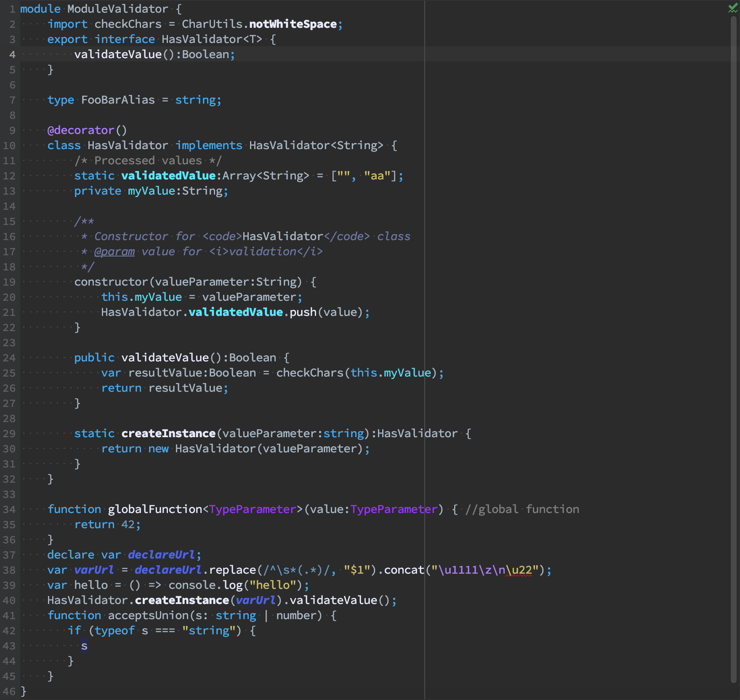The image size is (740, 700).
Task: Click 'this.myValue' on line 20
Action: [x=141, y=297]
